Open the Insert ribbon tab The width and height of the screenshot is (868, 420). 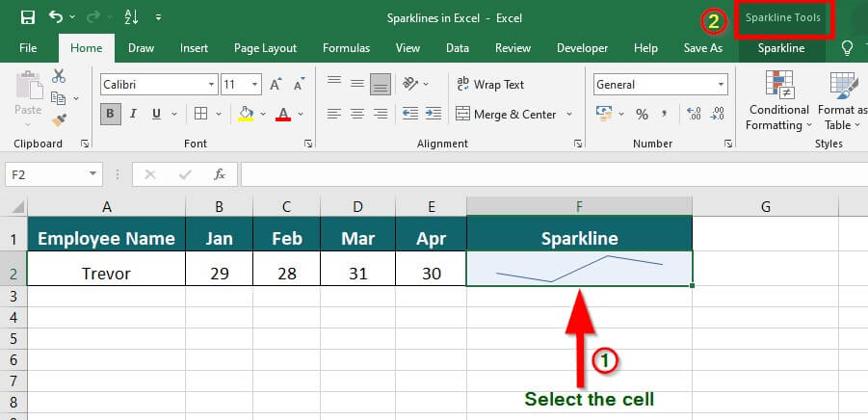tap(194, 48)
